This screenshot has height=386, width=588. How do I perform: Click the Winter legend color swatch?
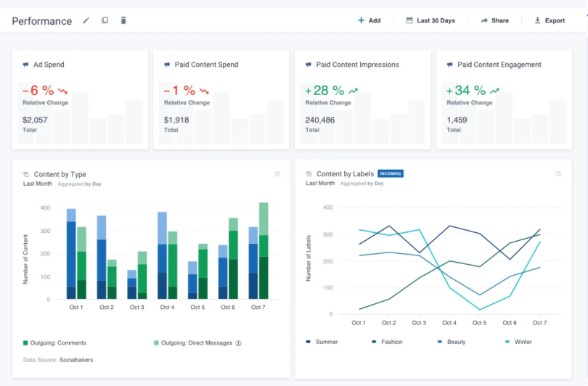click(x=507, y=342)
